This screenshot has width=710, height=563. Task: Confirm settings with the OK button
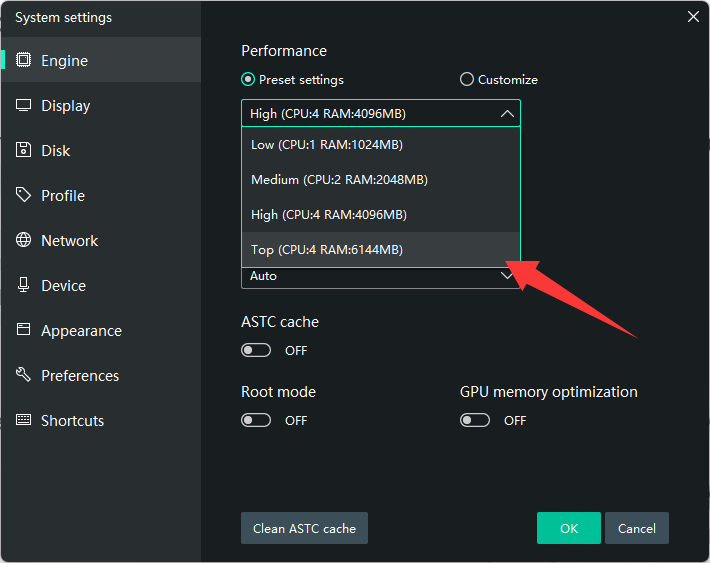point(568,528)
